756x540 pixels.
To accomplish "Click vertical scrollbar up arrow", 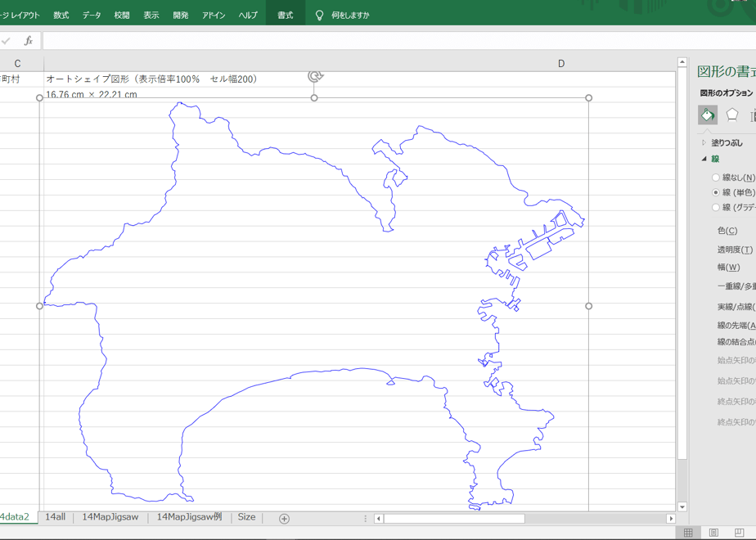I will coord(682,62).
